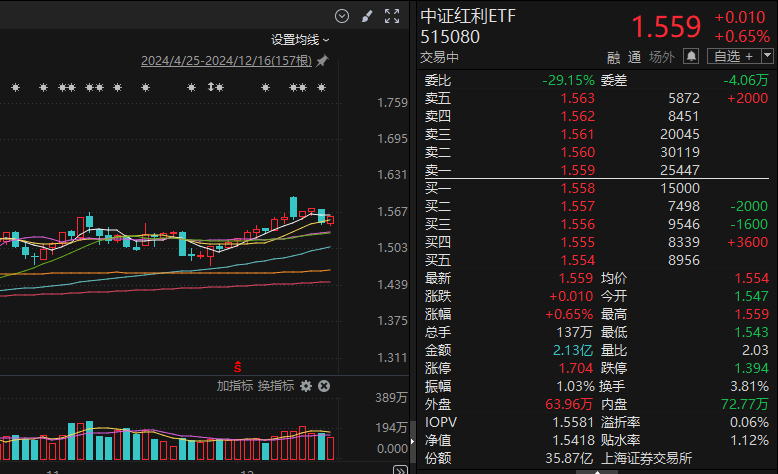Select 买二 price 1.557
The height and width of the screenshot is (474, 778).
578,206
